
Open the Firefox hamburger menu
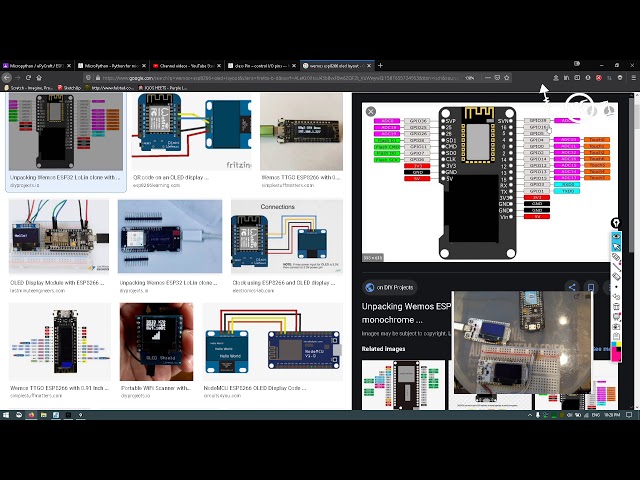point(633,78)
